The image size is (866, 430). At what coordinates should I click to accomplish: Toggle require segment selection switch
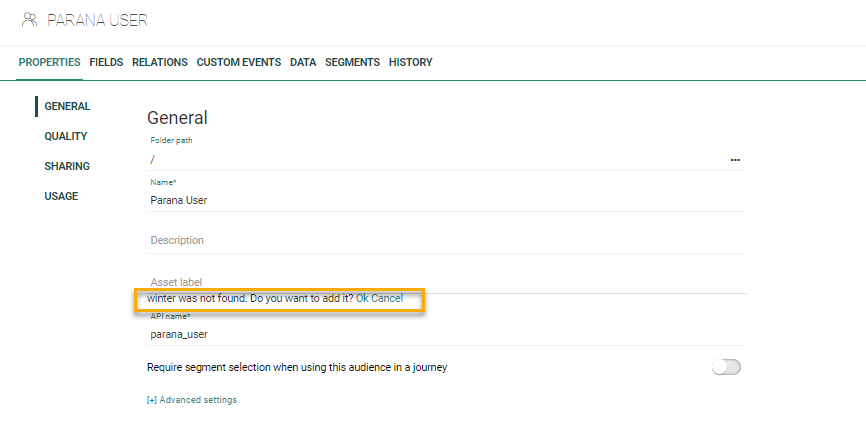pyautogui.click(x=726, y=367)
